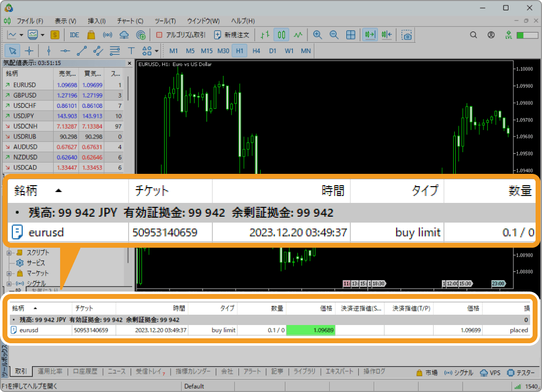The width and height of the screenshot is (542, 392).
Task: Select the arrow cursor tool
Action: [12, 51]
